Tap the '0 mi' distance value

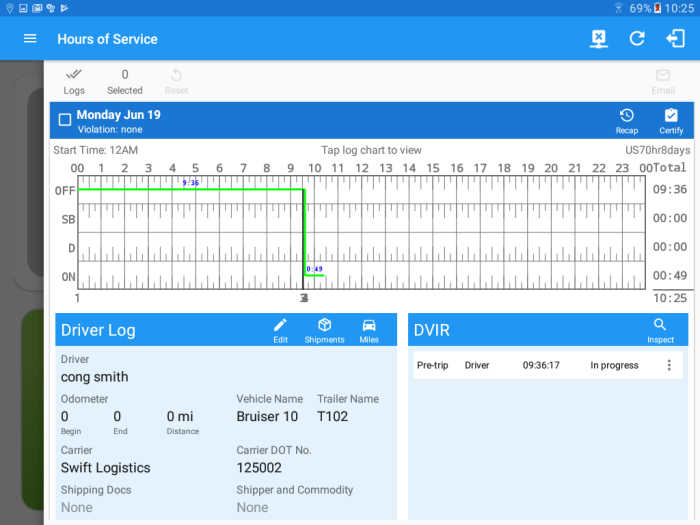[x=180, y=417]
